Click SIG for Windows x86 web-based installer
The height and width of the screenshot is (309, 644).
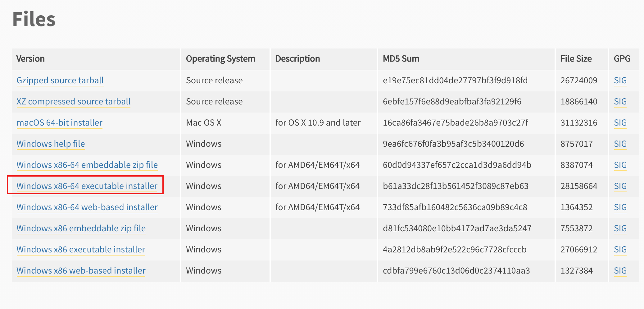tap(620, 271)
